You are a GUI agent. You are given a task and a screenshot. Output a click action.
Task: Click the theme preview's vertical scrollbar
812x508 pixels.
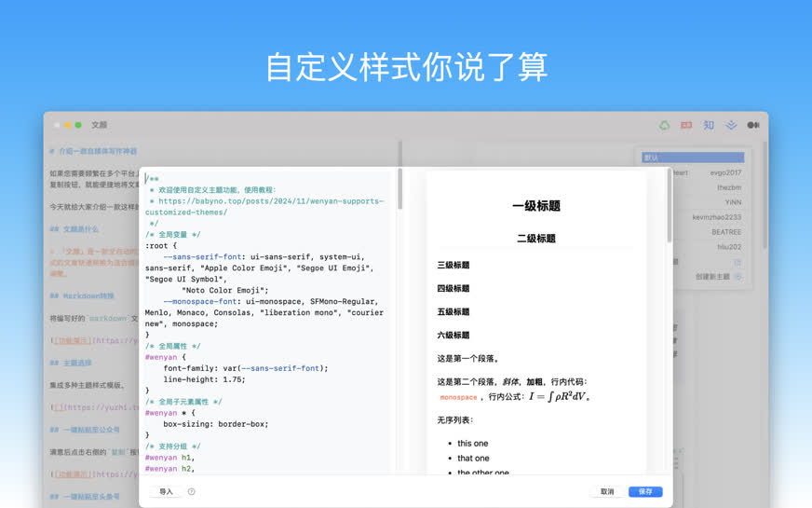(670, 206)
